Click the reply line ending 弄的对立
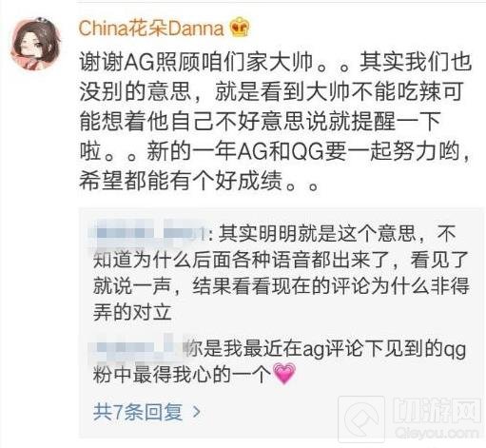Viewport: 486px width, 448px height. click(x=132, y=312)
